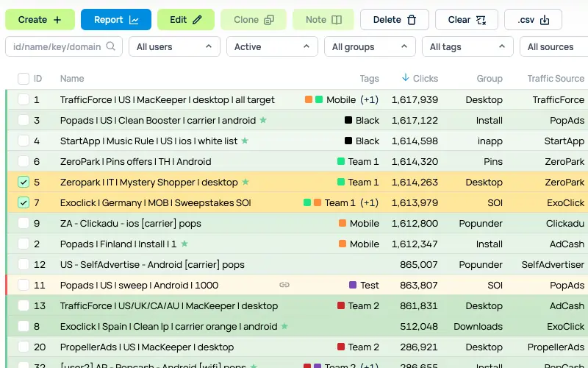Click the Create button label
This screenshot has width=588, height=368.
(x=32, y=20)
